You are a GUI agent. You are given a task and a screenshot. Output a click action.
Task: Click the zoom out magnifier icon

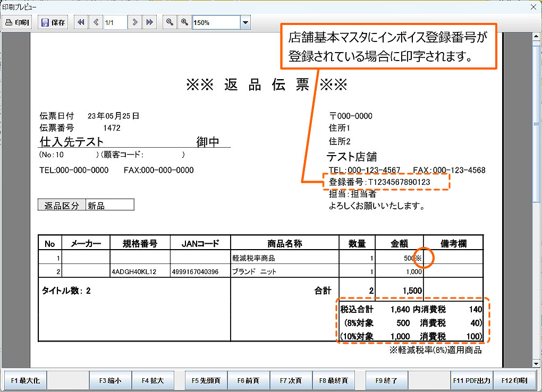(170, 22)
